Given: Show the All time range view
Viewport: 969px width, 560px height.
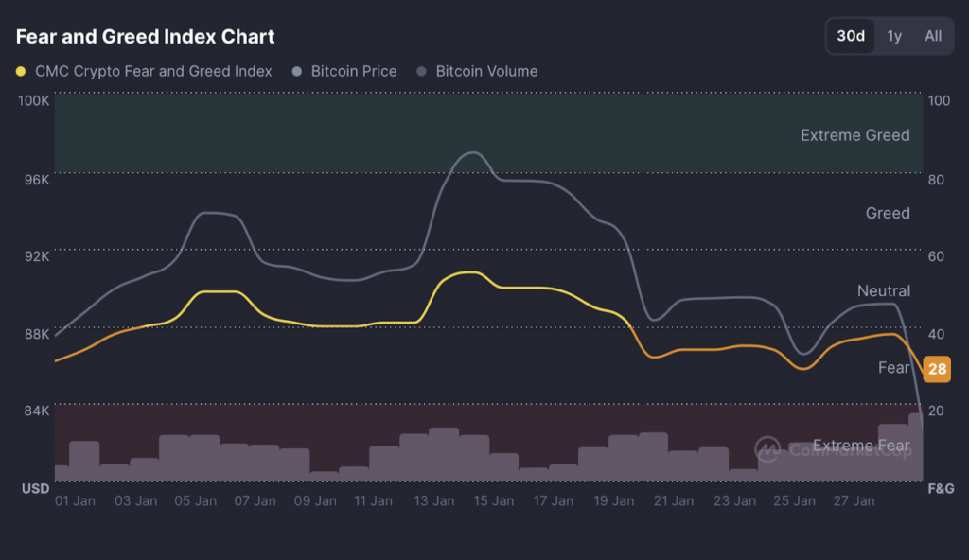Looking at the screenshot, I should tap(933, 37).
